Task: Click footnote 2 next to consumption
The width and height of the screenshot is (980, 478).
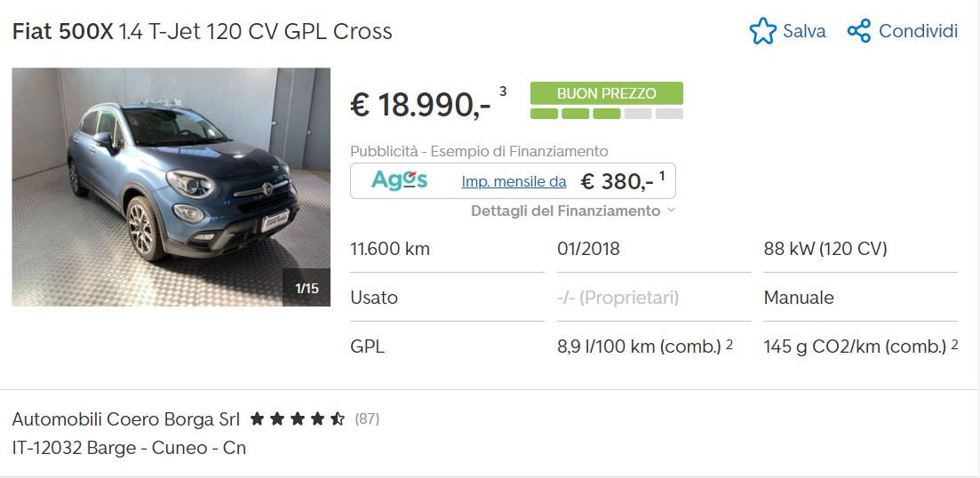Action: click(729, 343)
